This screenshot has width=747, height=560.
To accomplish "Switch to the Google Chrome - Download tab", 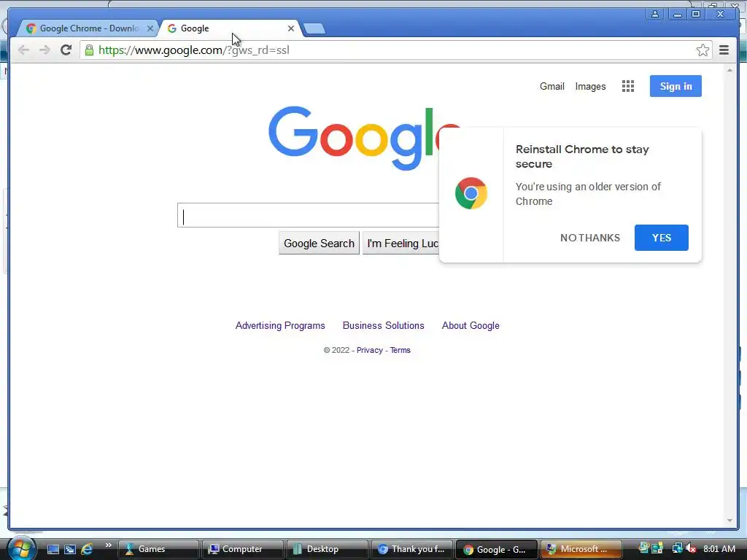I will point(88,28).
